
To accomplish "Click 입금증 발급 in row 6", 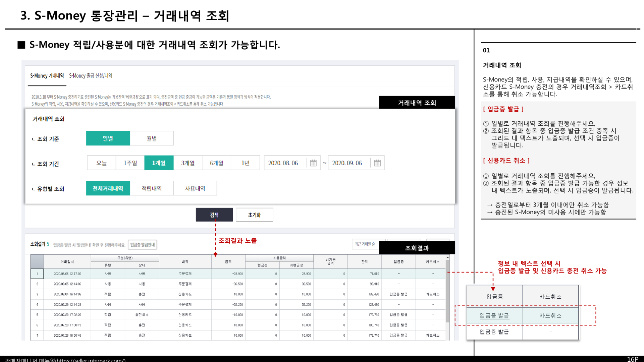I will pos(398,325).
